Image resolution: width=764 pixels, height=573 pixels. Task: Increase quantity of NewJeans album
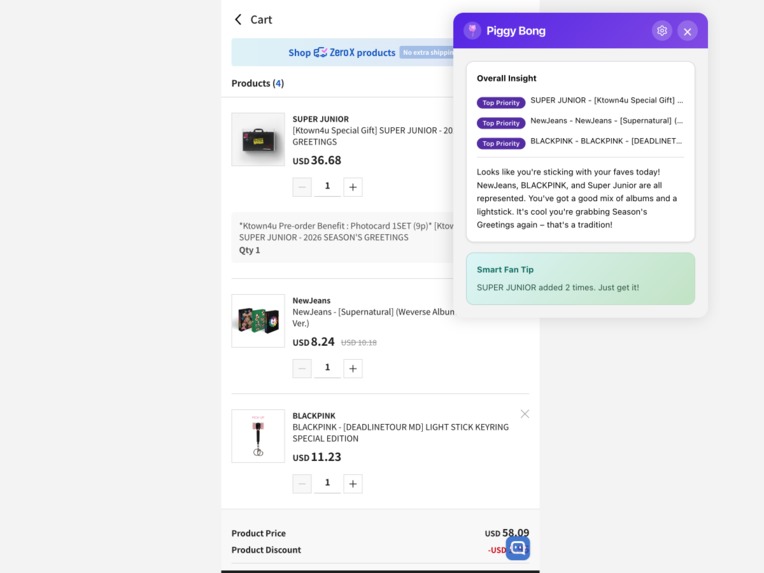(x=353, y=368)
